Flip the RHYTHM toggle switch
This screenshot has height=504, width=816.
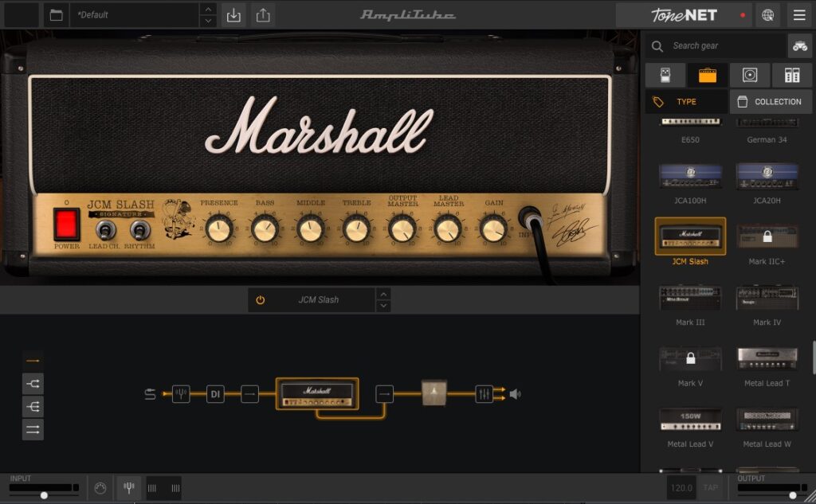click(139, 230)
